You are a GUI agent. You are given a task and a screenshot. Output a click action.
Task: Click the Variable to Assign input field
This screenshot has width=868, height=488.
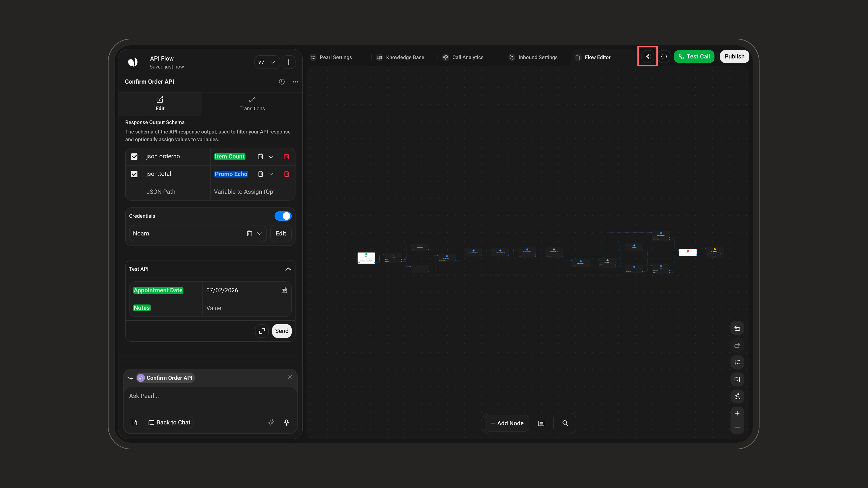(x=244, y=192)
